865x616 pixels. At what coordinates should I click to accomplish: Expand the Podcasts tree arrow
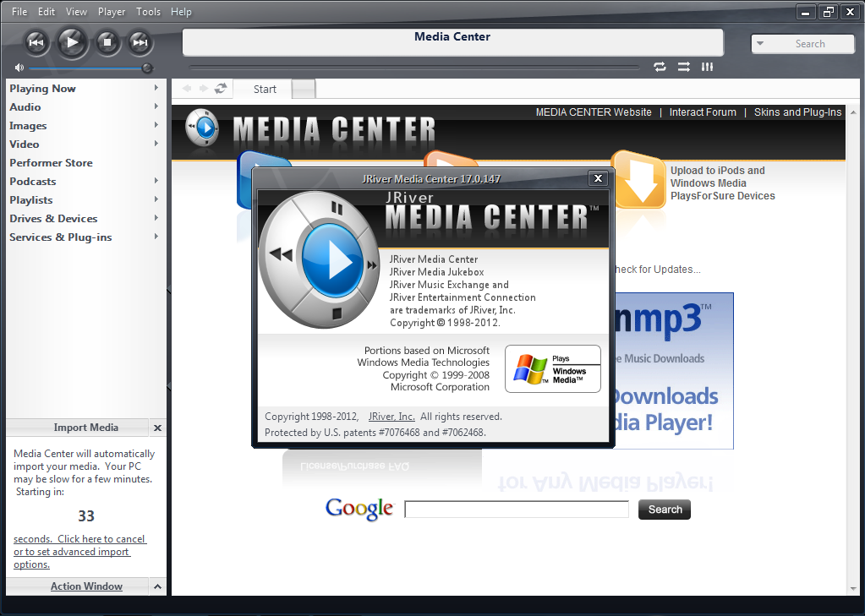click(156, 181)
